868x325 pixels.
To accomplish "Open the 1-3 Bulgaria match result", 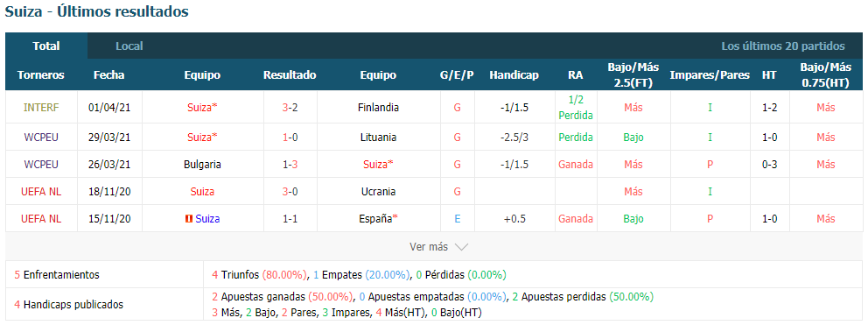I will 290,164.
